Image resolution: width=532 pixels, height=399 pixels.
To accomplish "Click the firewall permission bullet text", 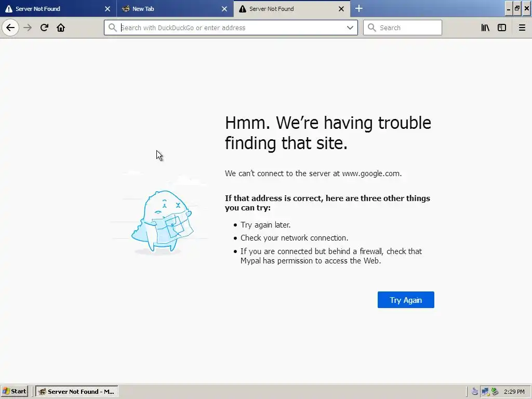I will click(x=331, y=256).
